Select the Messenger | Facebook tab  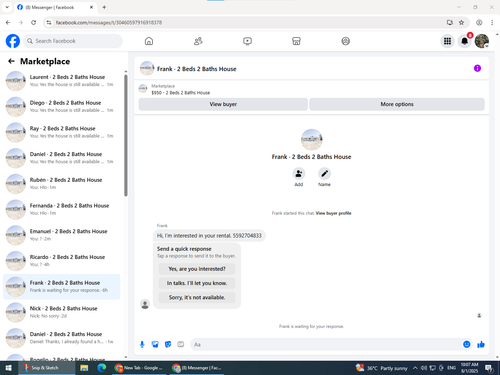(55, 7)
